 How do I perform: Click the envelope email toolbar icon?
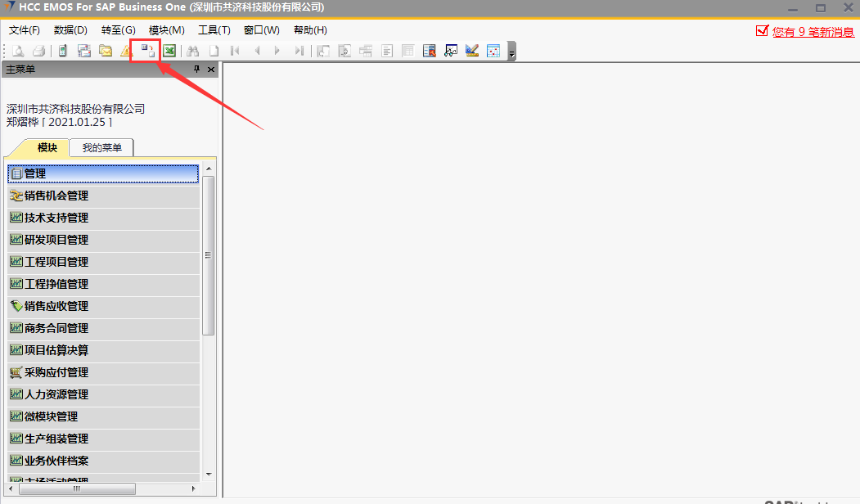[x=106, y=51]
